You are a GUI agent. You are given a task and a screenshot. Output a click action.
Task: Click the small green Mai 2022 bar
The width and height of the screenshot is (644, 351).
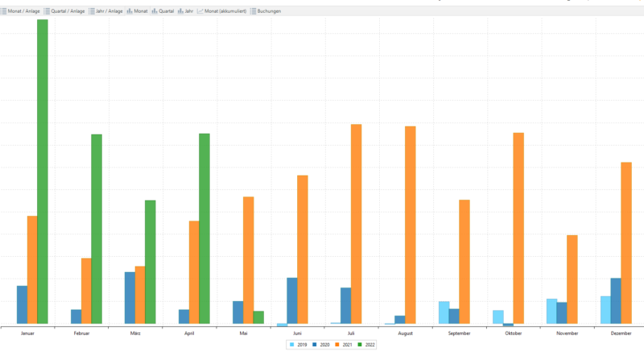(258, 317)
